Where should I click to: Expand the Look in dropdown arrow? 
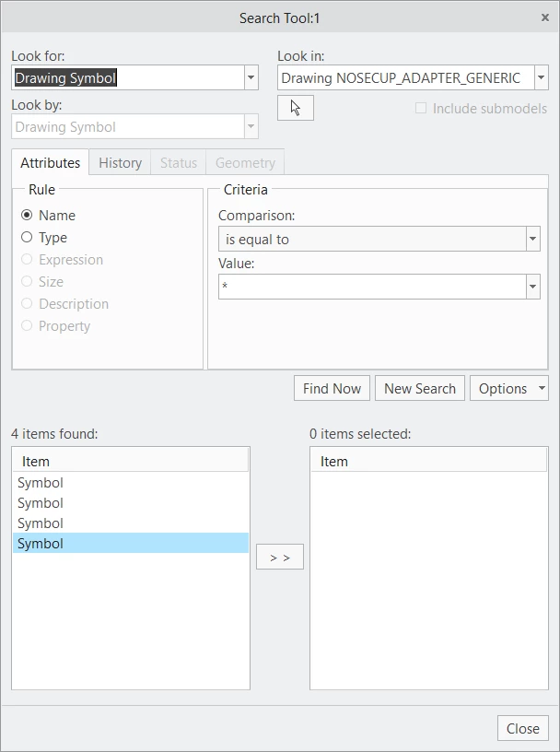click(542, 77)
